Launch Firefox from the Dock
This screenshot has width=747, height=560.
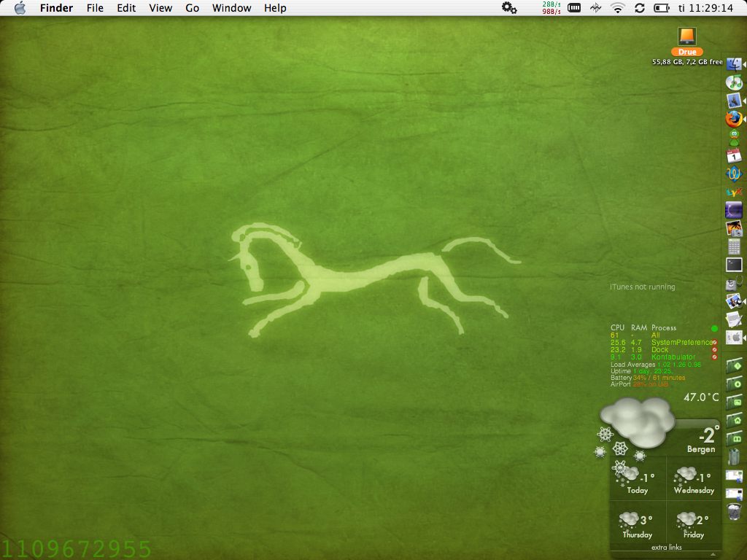(x=734, y=119)
